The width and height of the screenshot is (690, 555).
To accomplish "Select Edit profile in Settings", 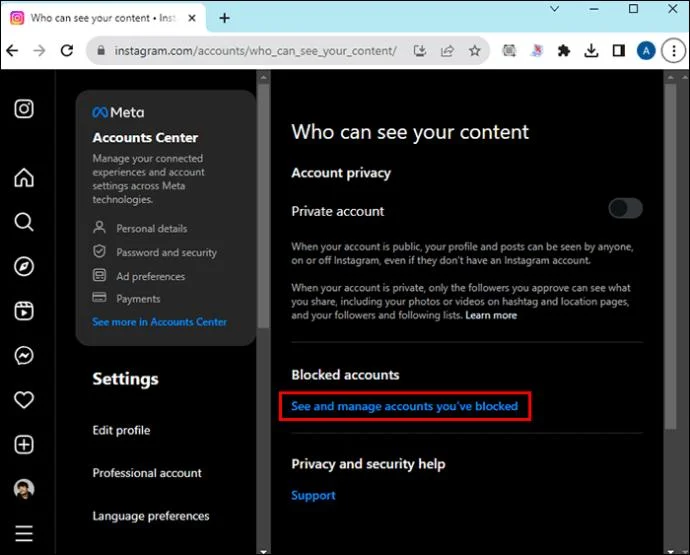I will click(x=121, y=430).
